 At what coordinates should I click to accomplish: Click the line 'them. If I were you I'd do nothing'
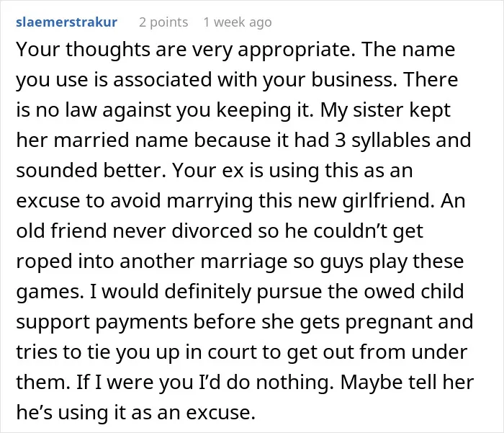point(175,382)
